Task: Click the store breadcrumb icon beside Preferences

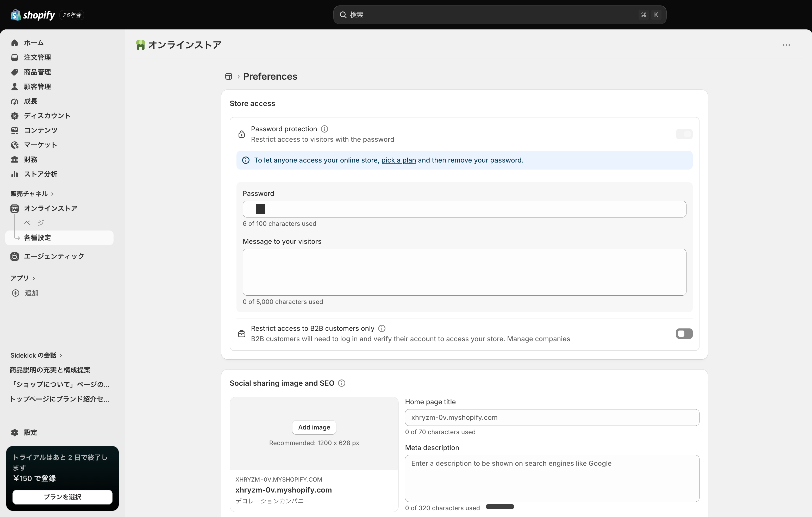Action: pos(229,77)
